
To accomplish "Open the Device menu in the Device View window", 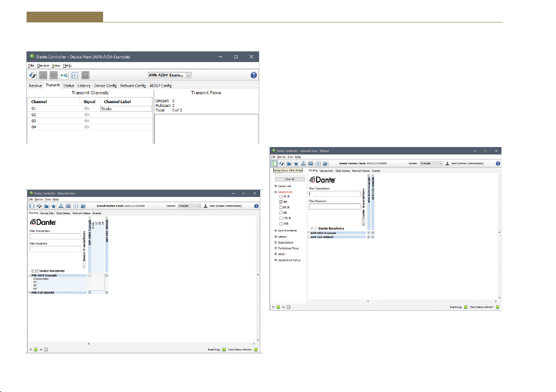I will coord(43,66).
